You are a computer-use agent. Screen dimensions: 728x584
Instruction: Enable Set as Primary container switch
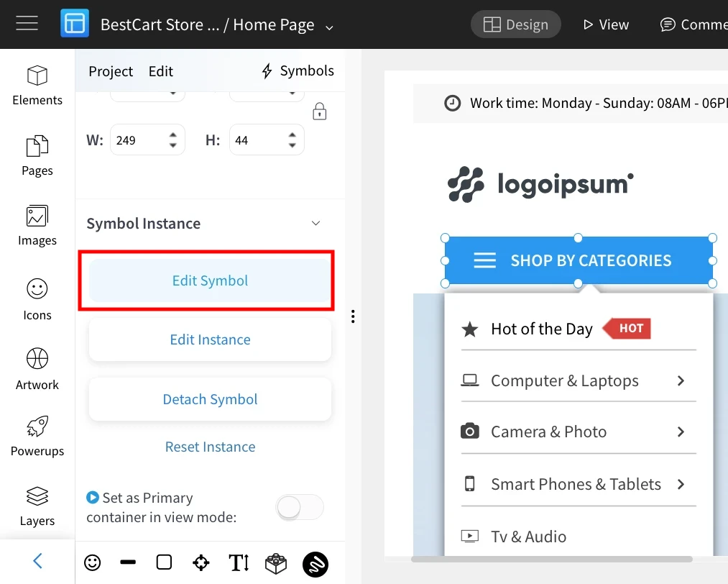[300, 507]
